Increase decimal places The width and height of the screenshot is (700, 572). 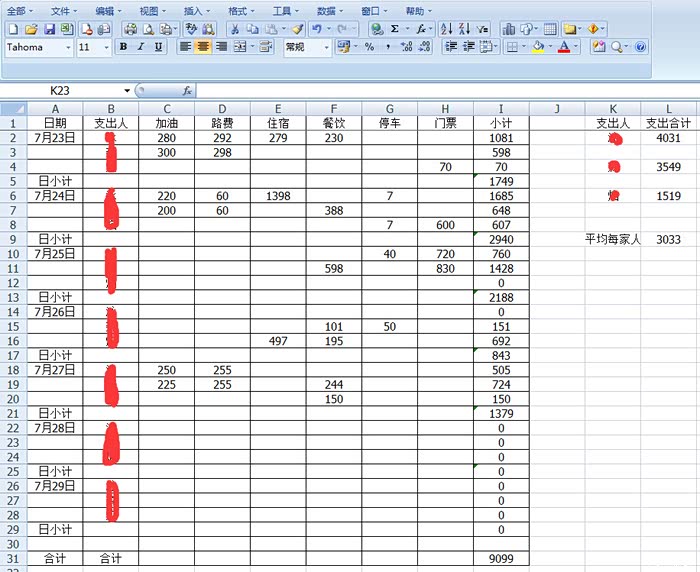(406, 47)
